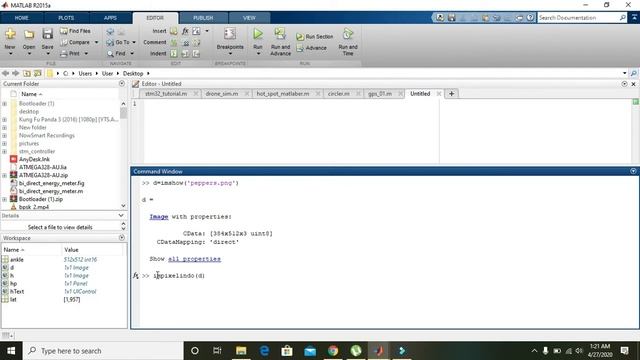Switch to APPS ribbon tab
This screenshot has height=360, width=640.
click(x=110, y=18)
